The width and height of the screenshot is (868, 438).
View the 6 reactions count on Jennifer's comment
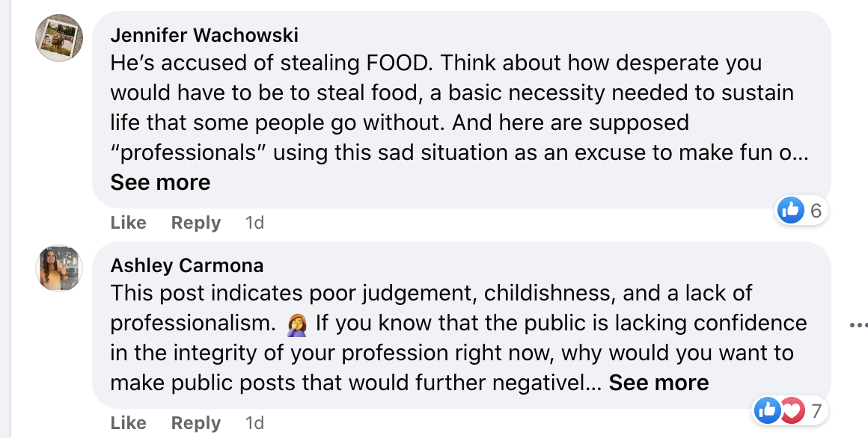816,211
